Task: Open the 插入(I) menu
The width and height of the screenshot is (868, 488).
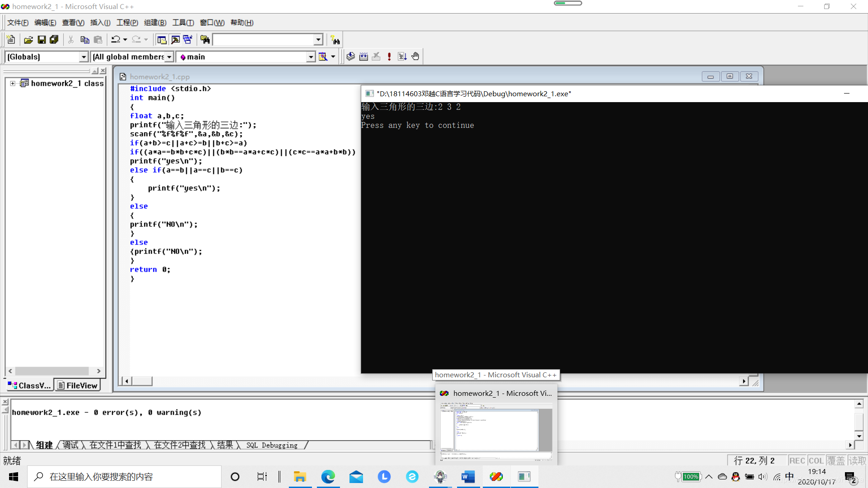Action: point(100,23)
